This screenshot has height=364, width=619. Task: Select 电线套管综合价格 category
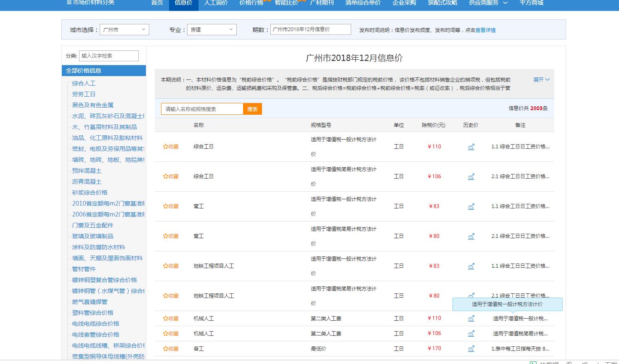click(x=95, y=335)
